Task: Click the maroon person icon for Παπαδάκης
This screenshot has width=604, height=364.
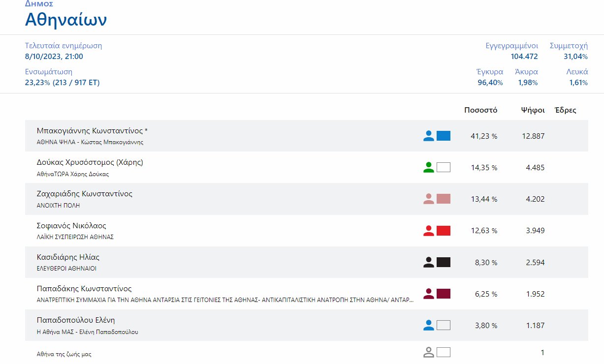Action: click(429, 294)
